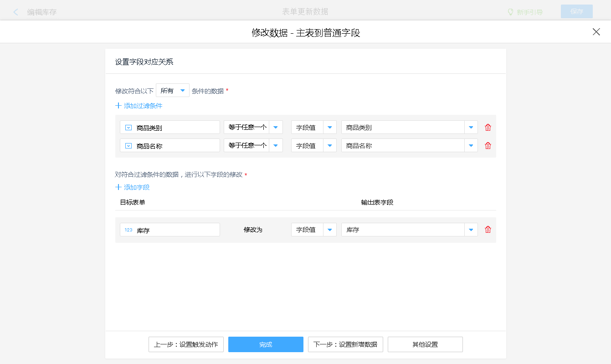This screenshot has width=611, height=364.
Task: Delete the 商品名称 filter condition row
Action: coord(488,146)
